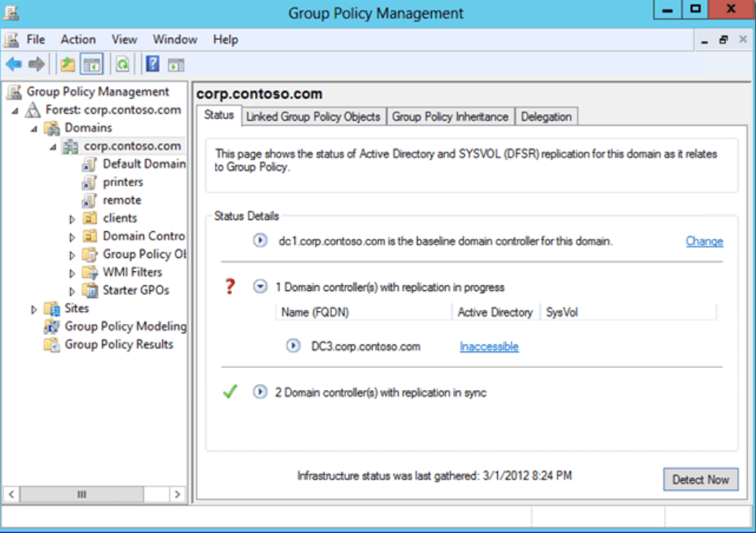Open the Action menu
This screenshot has height=533, width=756.
pos(78,39)
